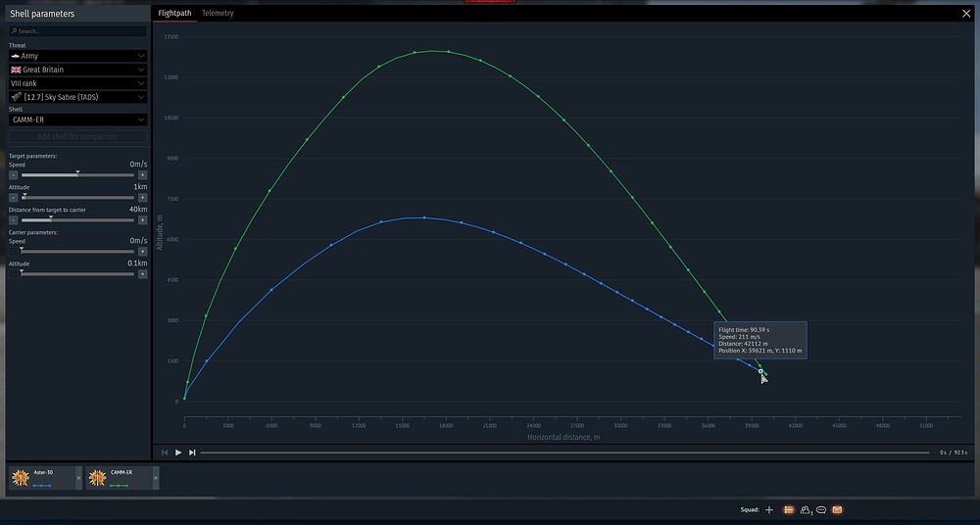Decrease carrier speed with minus button

[13, 252]
